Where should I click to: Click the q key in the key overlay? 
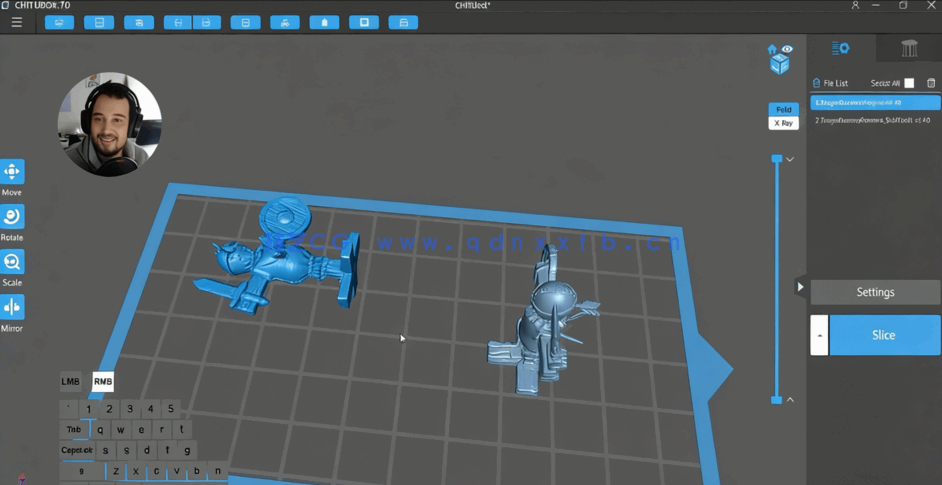[100, 430]
